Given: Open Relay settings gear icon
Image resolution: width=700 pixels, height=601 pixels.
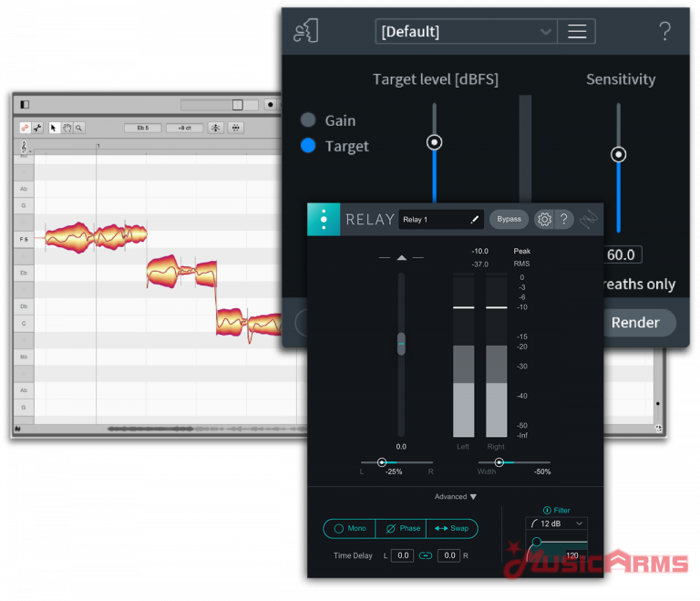Looking at the screenshot, I should pyautogui.click(x=544, y=219).
